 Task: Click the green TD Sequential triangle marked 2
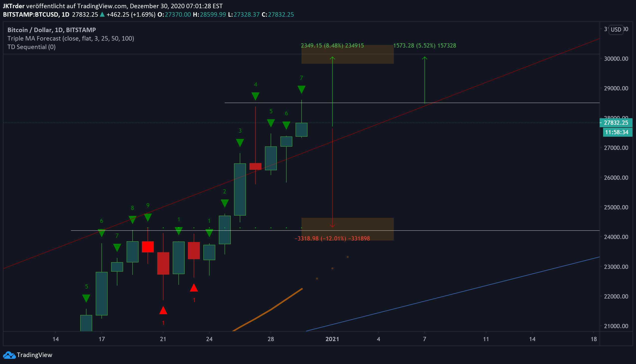point(225,203)
